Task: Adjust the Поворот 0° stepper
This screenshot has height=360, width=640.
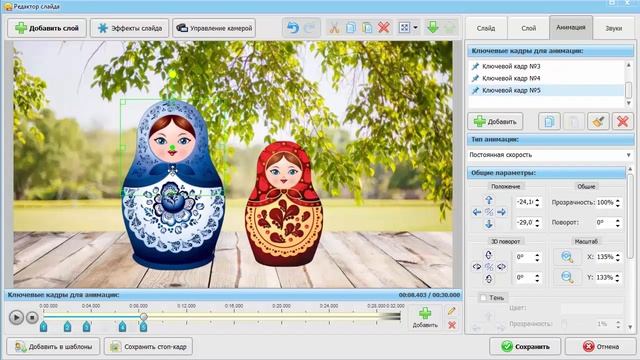Action: point(618,223)
